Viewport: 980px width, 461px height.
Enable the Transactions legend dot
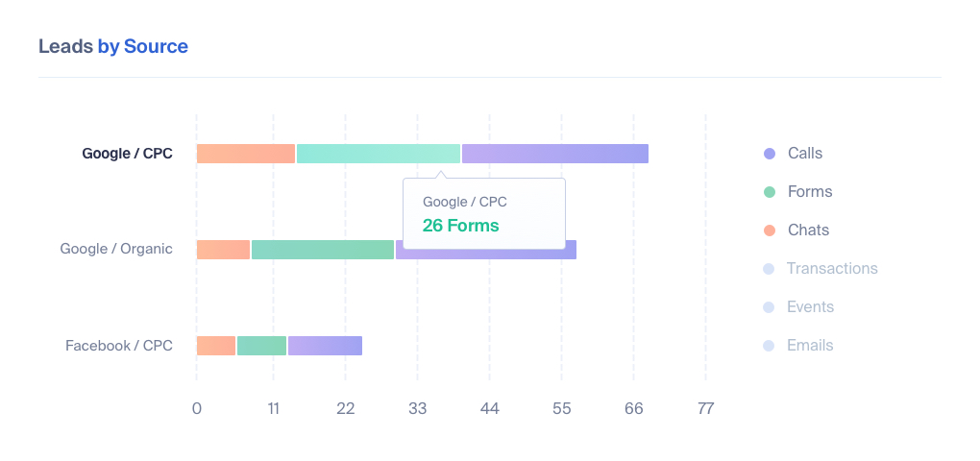(x=770, y=269)
